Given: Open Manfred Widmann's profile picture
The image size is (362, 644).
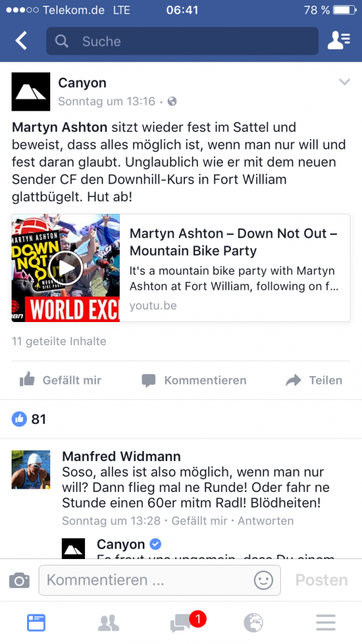Looking at the screenshot, I should 31,469.
